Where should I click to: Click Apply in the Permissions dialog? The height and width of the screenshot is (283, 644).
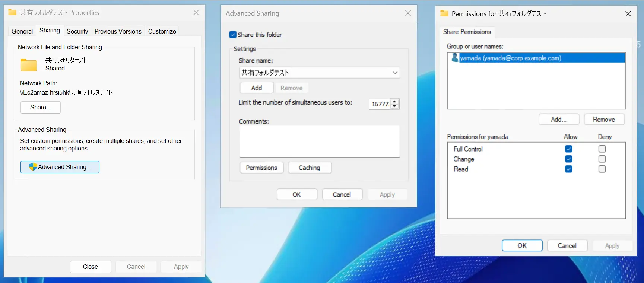[x=612, y=246]
